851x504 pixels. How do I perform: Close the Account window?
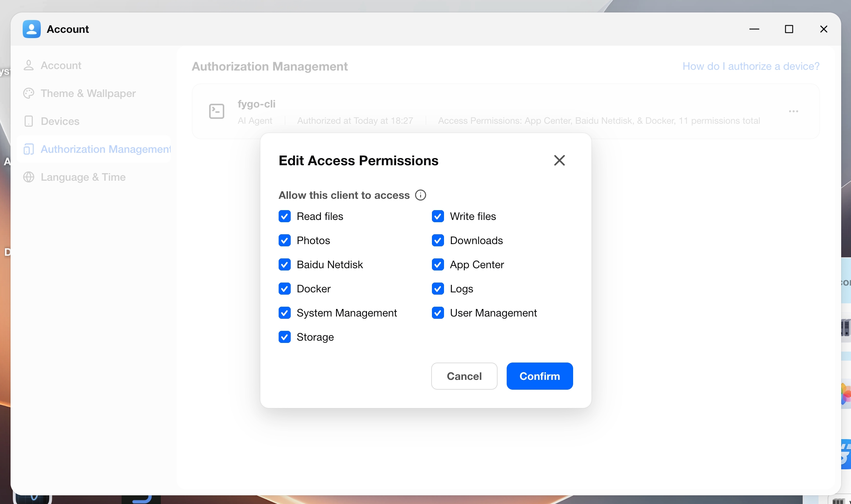coord(823,29)
